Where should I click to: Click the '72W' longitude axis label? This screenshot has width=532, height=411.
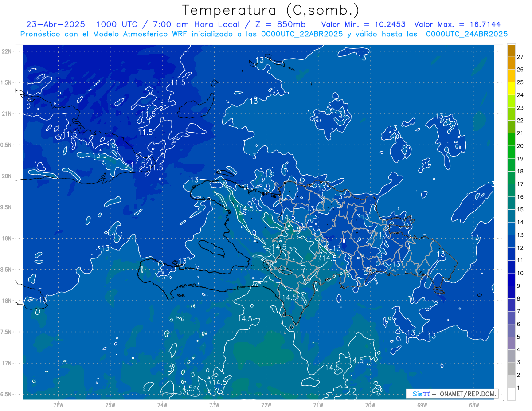click(x=266, y=405)
